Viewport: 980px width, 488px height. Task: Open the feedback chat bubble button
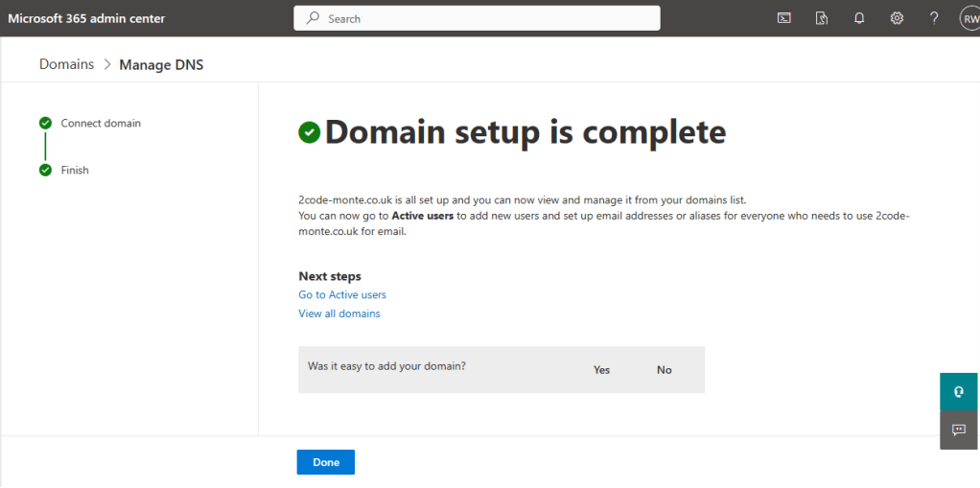[x=959, y=430]
